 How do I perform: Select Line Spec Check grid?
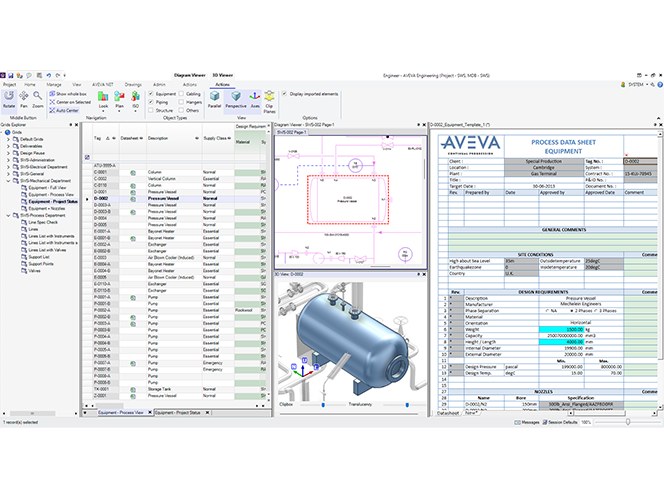coord(43,222)
